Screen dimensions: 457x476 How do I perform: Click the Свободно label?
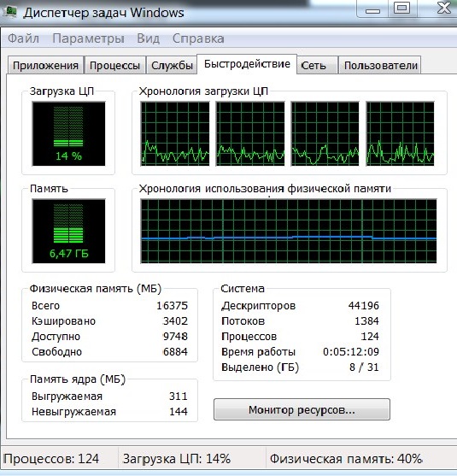[56, 352]
